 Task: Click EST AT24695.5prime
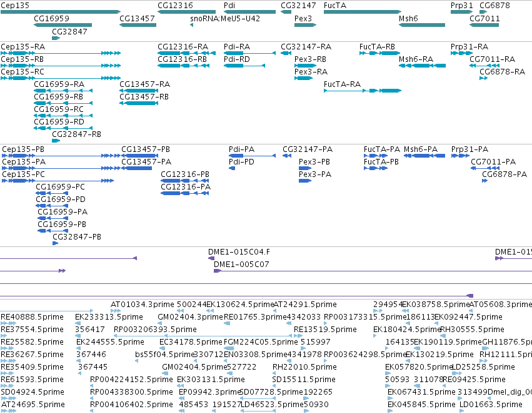tap(33, 405)
